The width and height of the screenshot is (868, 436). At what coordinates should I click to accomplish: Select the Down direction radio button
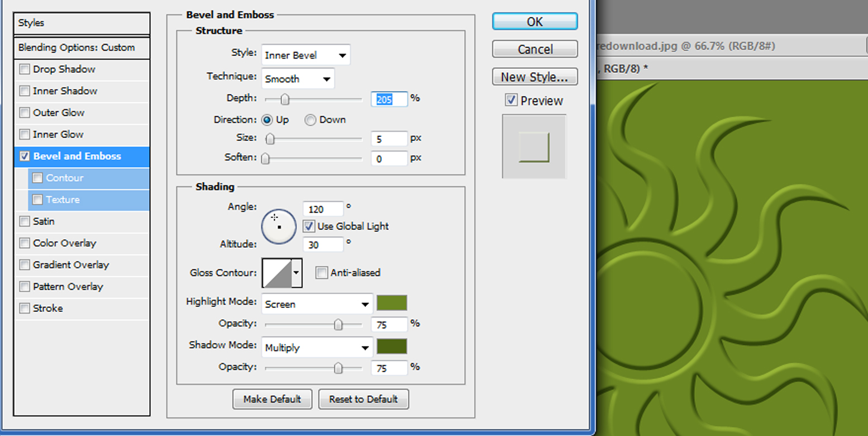(x=311, y=120)
